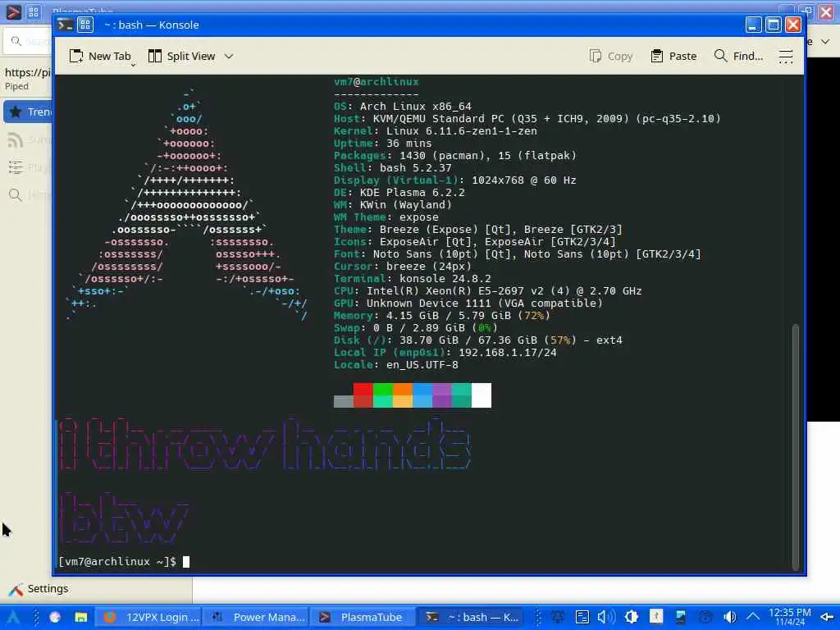Viewport: 840px width, 630px height.
Task: Click the purple color block in palette
Action: click(442, 395)
